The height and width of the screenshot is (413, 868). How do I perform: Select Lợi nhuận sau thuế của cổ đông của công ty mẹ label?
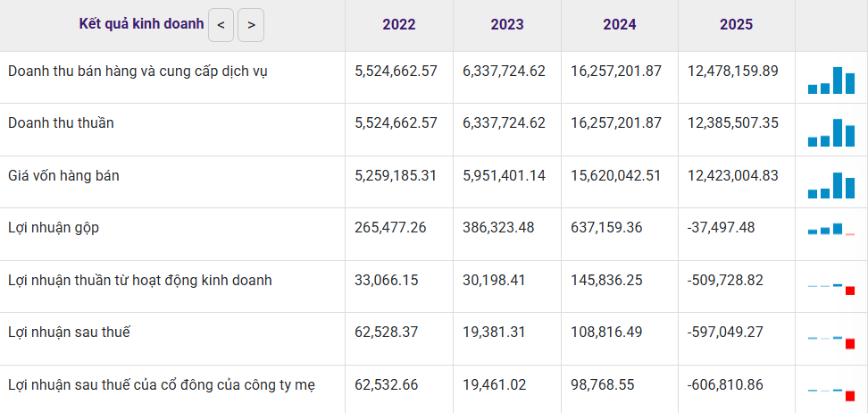click(162, 384)
